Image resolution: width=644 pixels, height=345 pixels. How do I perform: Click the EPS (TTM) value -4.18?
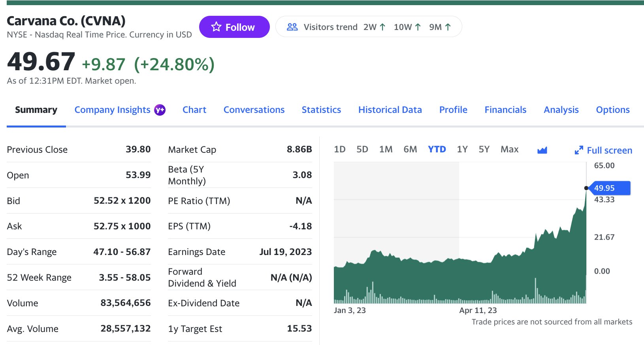[x=301, y=226]
